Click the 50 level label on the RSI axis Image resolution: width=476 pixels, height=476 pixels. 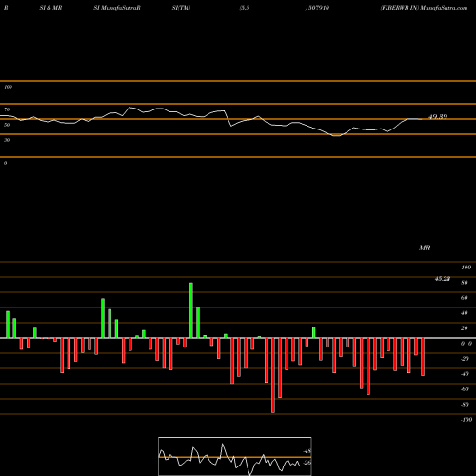point(7,125)
